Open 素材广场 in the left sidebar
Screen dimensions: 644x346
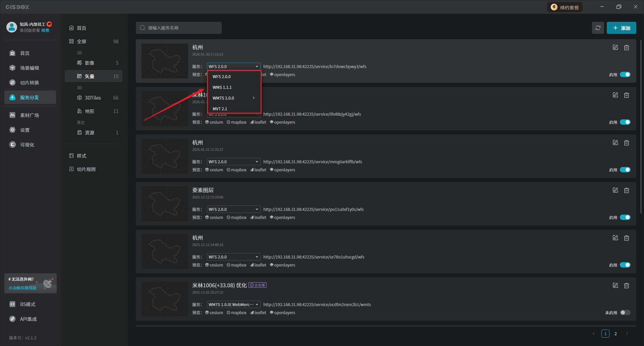point(30,115)
